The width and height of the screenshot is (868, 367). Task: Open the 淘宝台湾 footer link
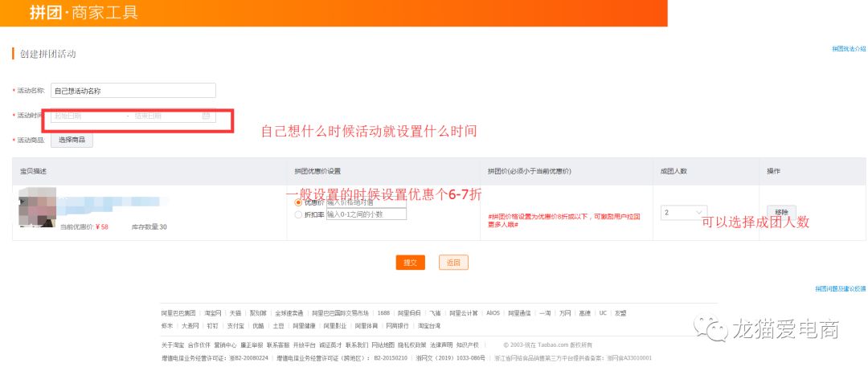tap(429, 325)
